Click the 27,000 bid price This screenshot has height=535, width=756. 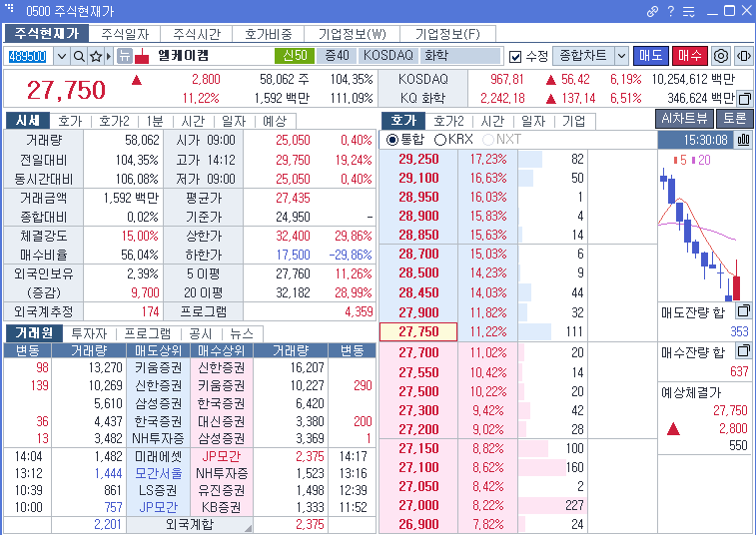point(418,506)
